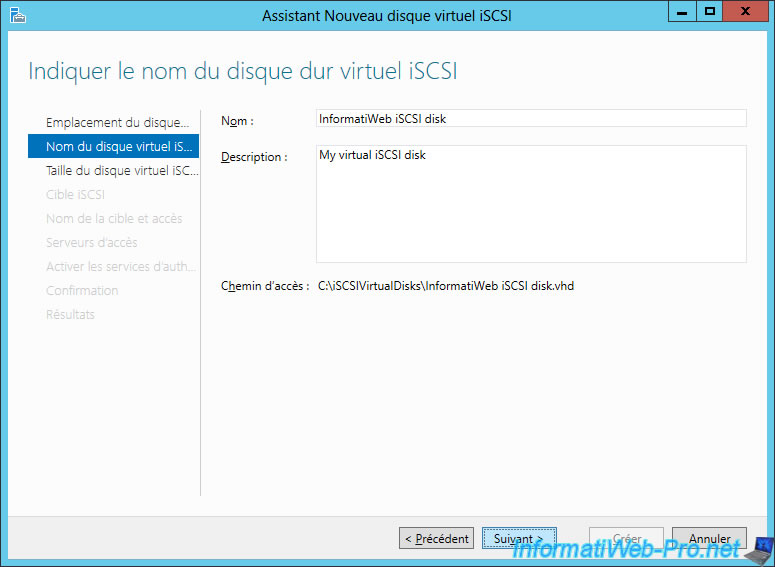This screenshot has width=775, height=567.
Task: Go to the Confirmation step
Action: [x=82, y=290]
